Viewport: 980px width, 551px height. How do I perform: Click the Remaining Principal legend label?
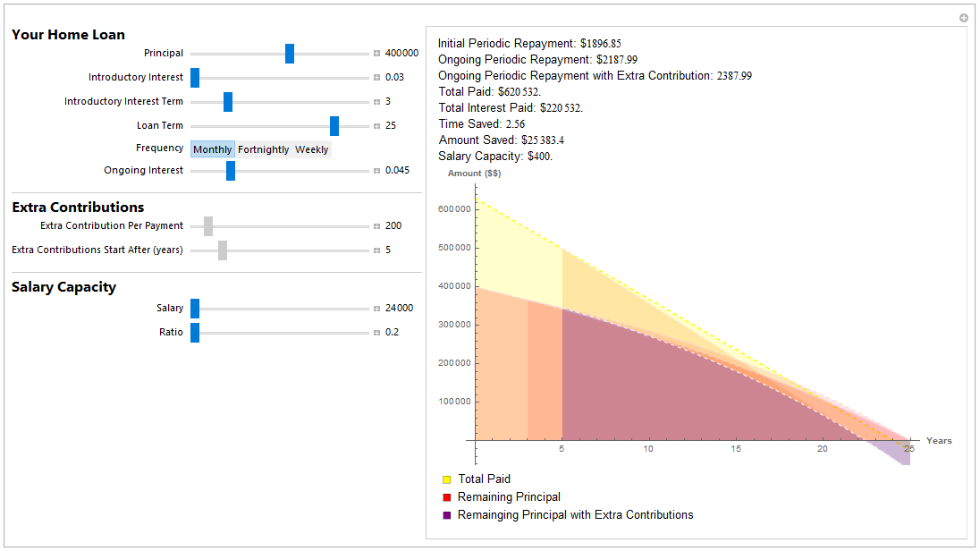click(x=508, y=496)
